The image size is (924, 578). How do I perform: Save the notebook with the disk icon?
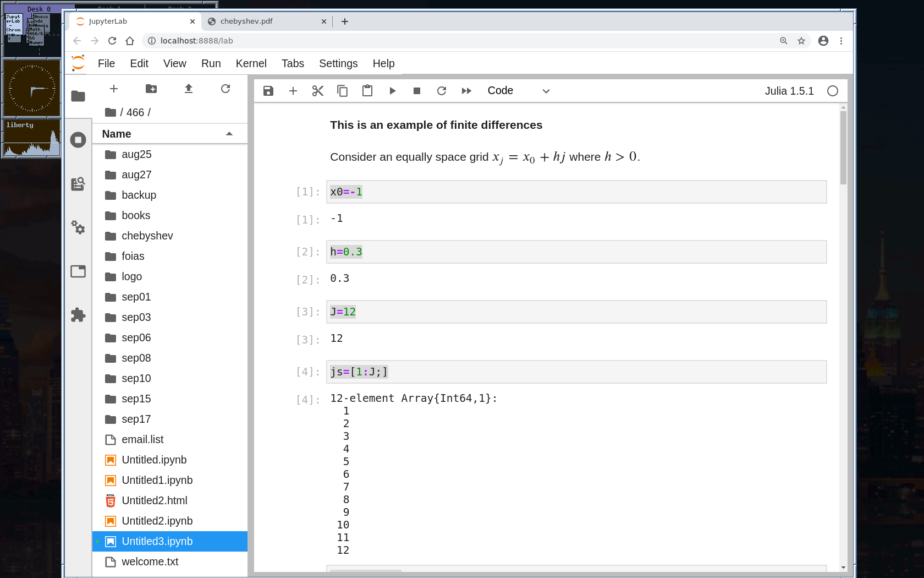tap(268, 91)
